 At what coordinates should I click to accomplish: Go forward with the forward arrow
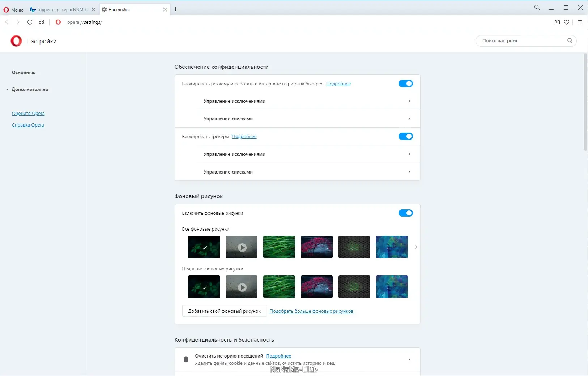point(18,22)
